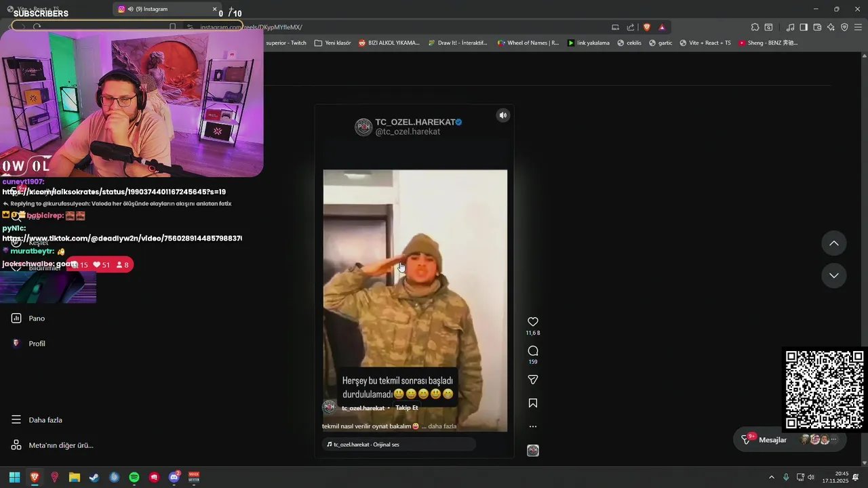The height and width of the screenshot is (488, 868).
Task: Open the 'Wheel of Names' bookmark
Action: tap(528, 43)
